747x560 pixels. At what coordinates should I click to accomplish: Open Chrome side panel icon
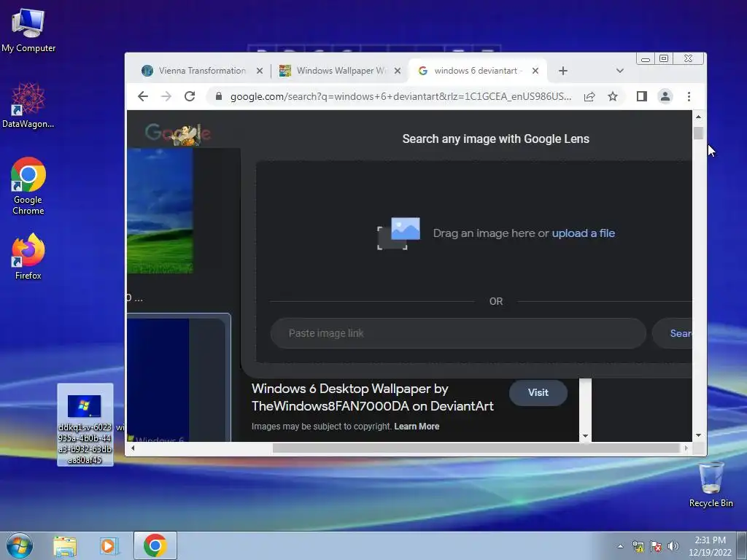[642, 97]
